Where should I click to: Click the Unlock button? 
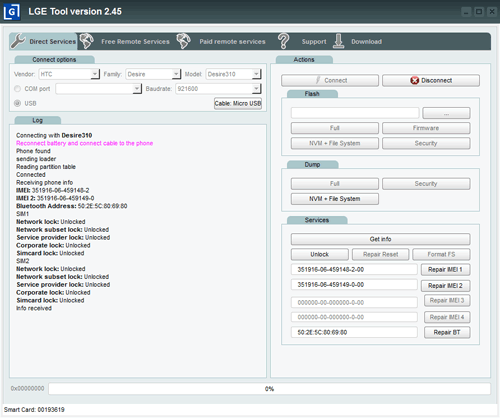pos(320,254)
